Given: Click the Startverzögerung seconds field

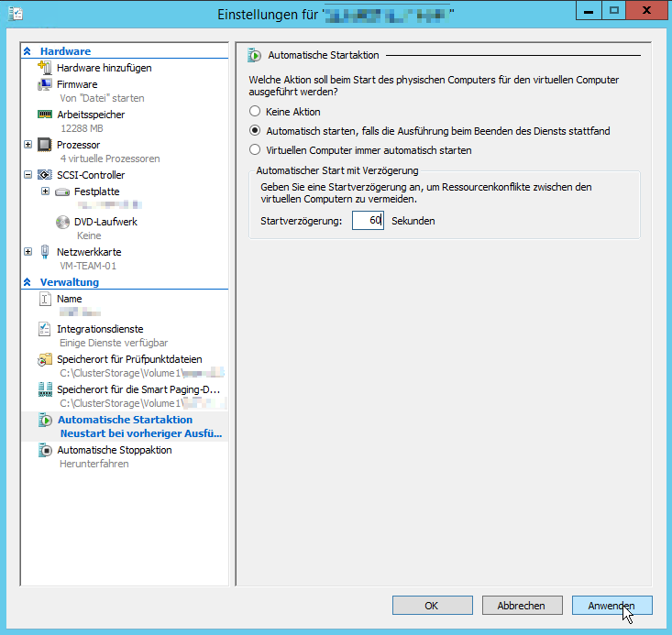Looking at the screenshot, I should tap(367, 221).
